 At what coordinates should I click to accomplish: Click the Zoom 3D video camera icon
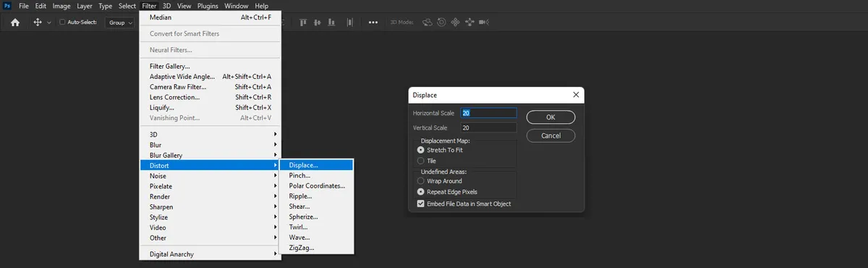click(483, 22)
